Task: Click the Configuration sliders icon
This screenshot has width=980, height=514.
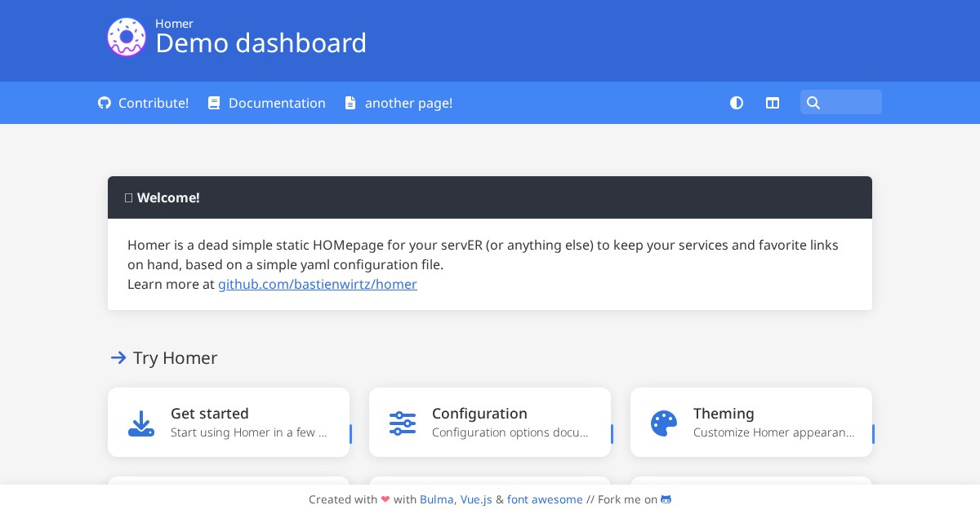Action: (403, 423)
